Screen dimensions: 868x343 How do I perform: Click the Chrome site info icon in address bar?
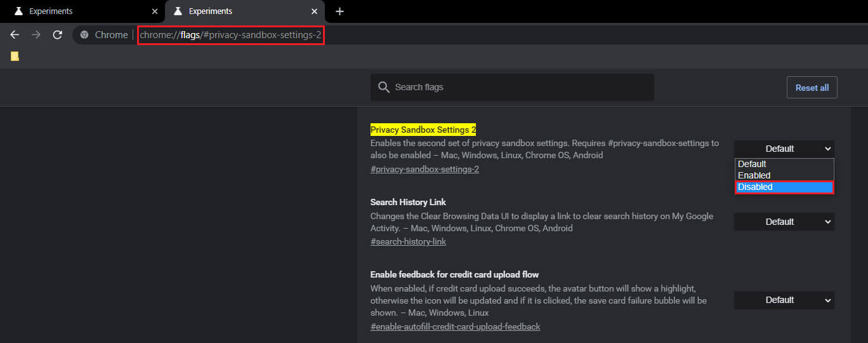point(84,35)
